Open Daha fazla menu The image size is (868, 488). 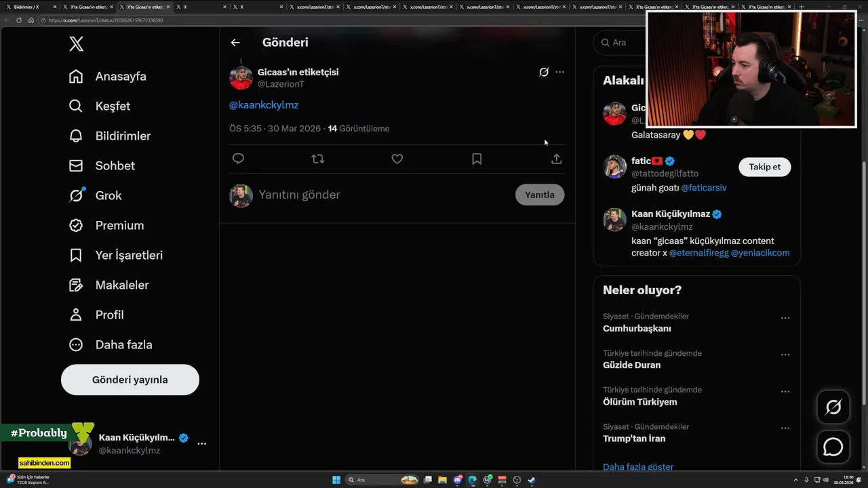coord(111,345)
